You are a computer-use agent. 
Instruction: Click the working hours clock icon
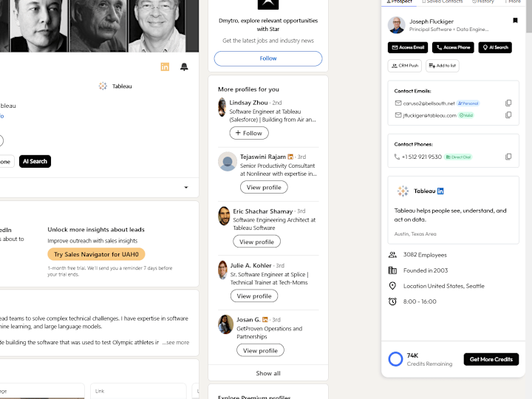[392, 301]
